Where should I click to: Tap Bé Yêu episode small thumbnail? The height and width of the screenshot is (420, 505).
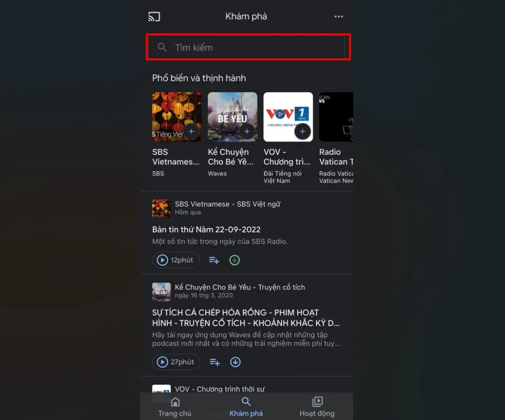tap(161, 292)
